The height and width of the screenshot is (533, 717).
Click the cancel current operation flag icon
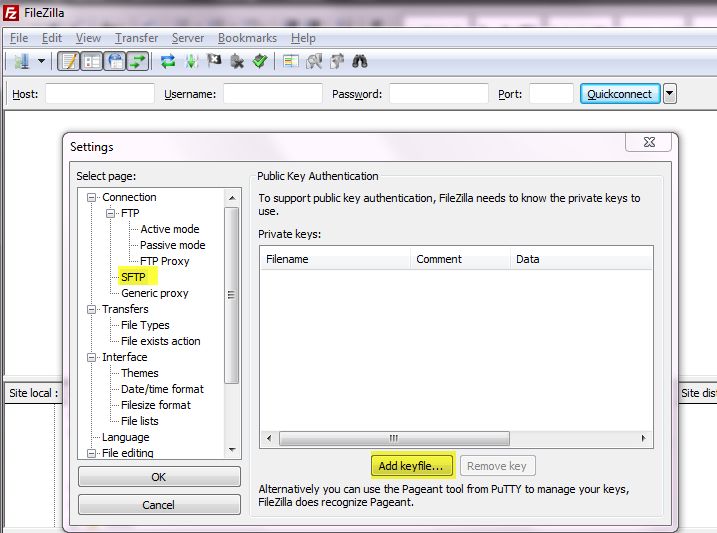point(214,61)
